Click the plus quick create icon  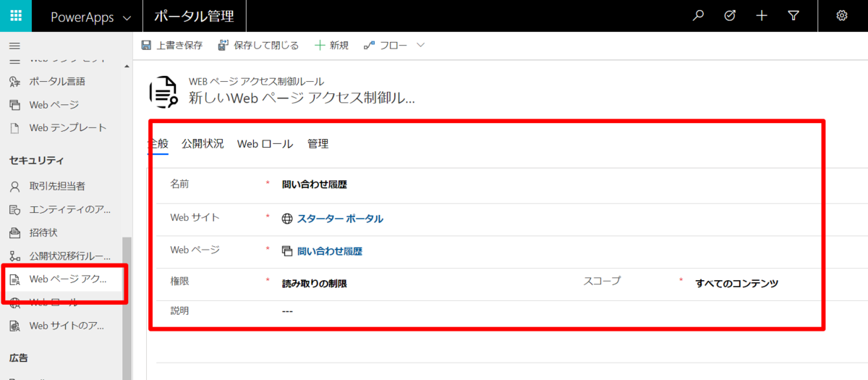coord(762,16)
